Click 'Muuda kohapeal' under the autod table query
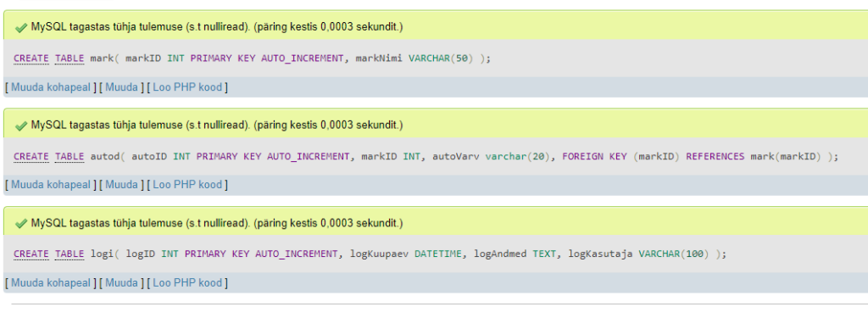868x329 pixels. pyautogui.click(x=50, y=185)
